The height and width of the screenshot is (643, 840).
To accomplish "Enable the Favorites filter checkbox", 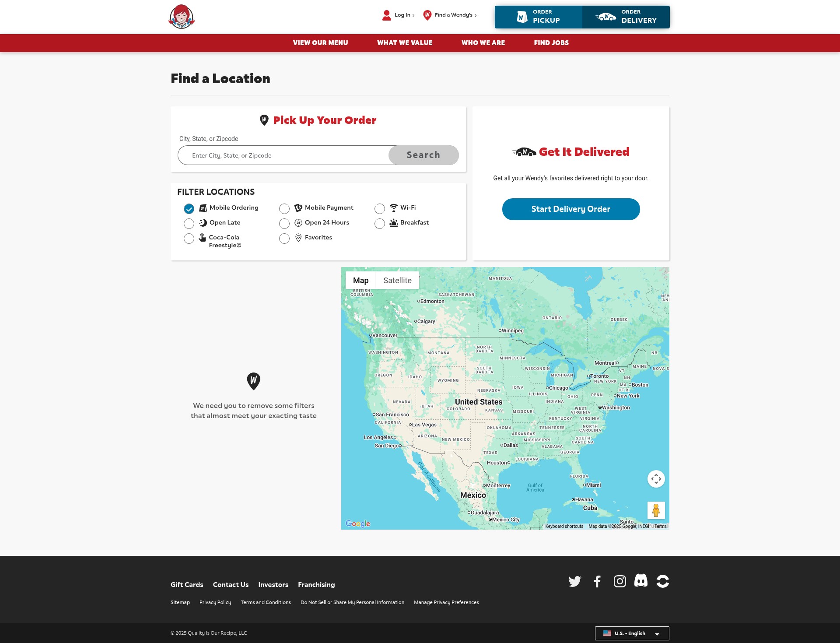I will coord(284,239).
